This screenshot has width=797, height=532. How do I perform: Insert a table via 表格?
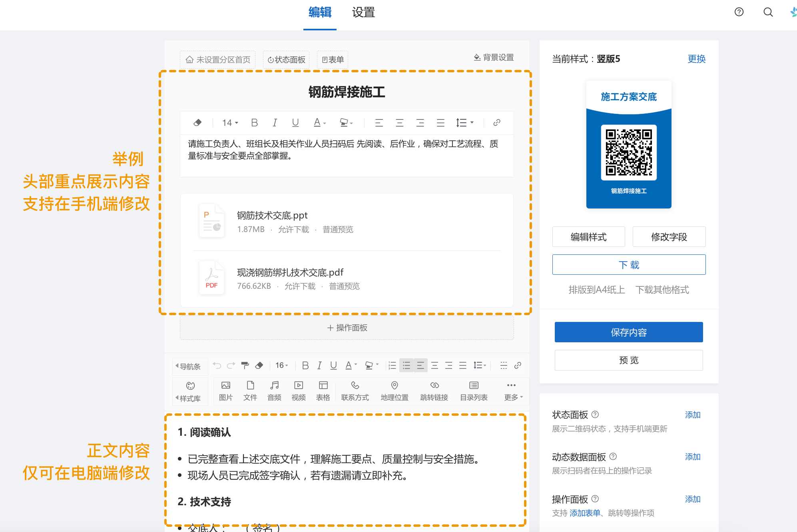323,391
